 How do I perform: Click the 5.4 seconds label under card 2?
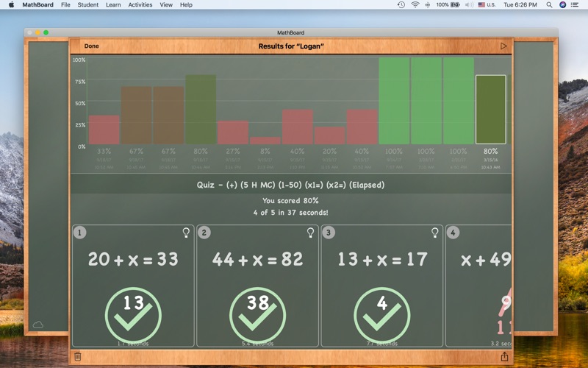258,344
